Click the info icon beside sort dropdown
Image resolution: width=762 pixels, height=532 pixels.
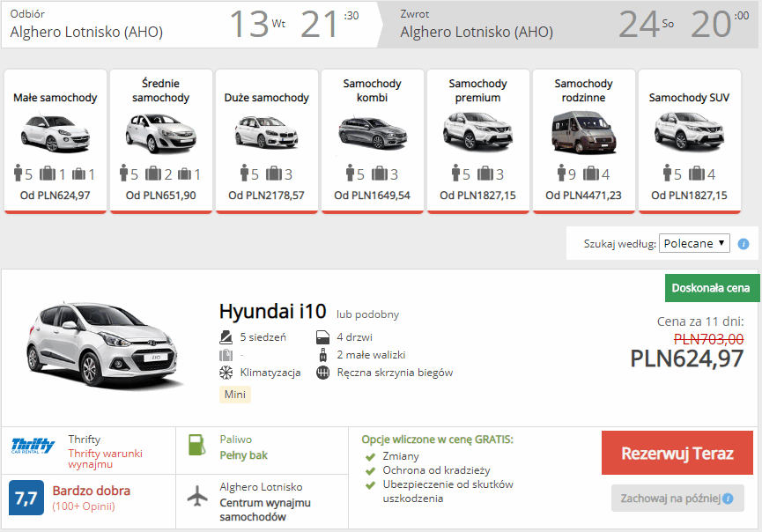744,244
